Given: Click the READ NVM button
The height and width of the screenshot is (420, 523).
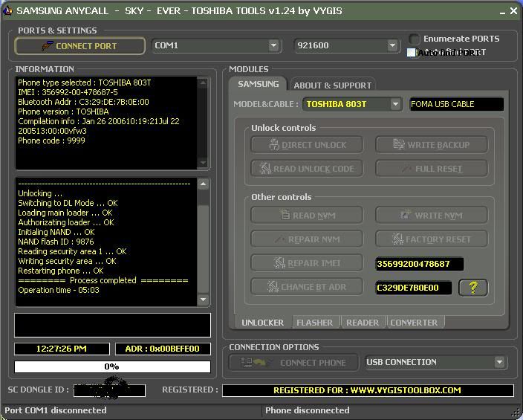Looking at the screenshot, I should pyautogui.click(x=307, y=216).
